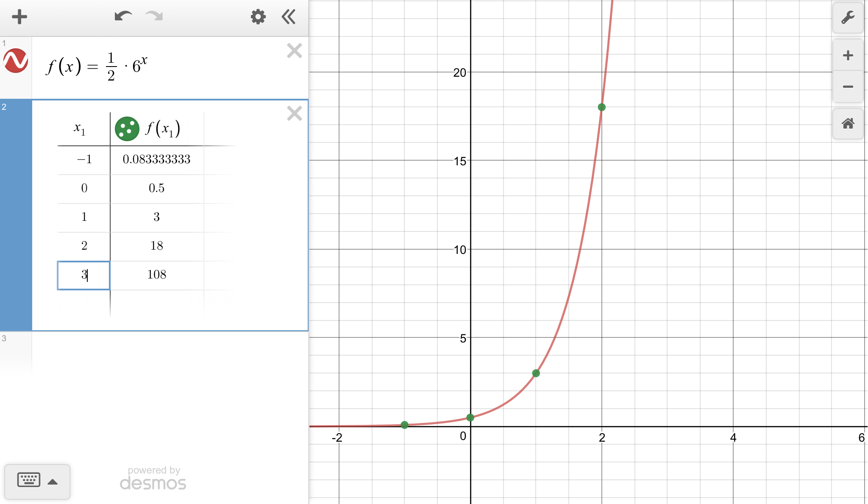Click the Add Item plus button

[x=19, y=17]
